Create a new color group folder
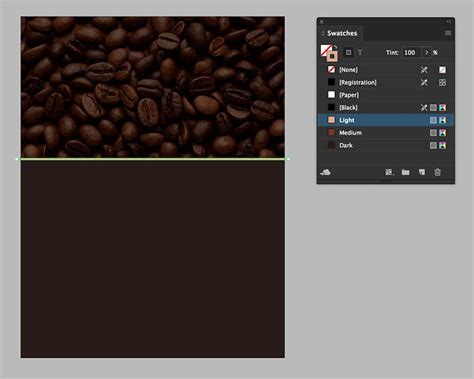Viewport: 474px width, 379px height. click(x=405, y=172)
